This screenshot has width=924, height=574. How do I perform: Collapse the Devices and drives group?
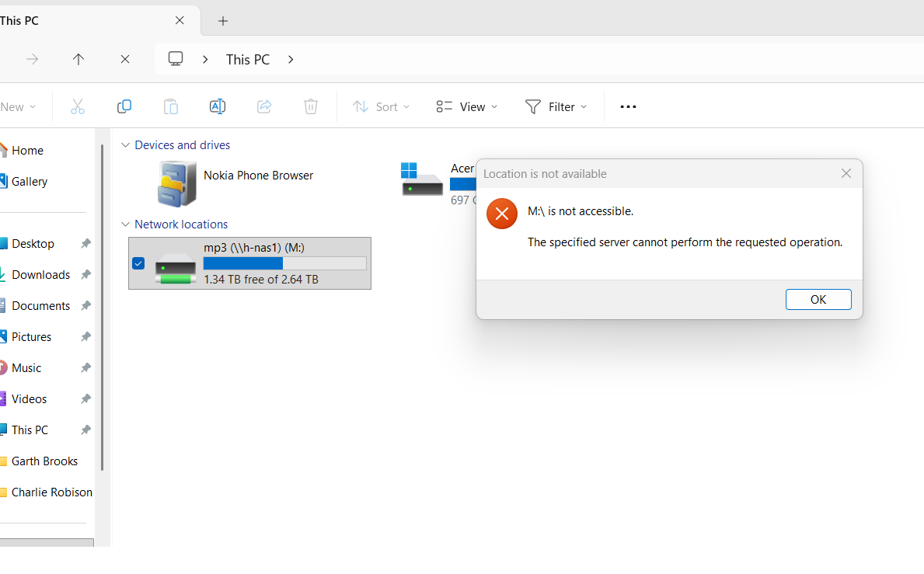(125, 145)
